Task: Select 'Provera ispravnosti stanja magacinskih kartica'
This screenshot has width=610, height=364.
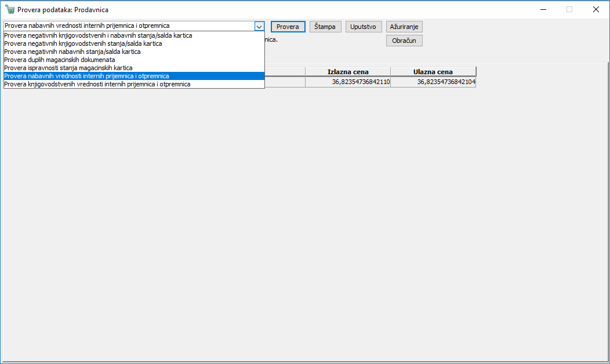Action: click(134, 68)
